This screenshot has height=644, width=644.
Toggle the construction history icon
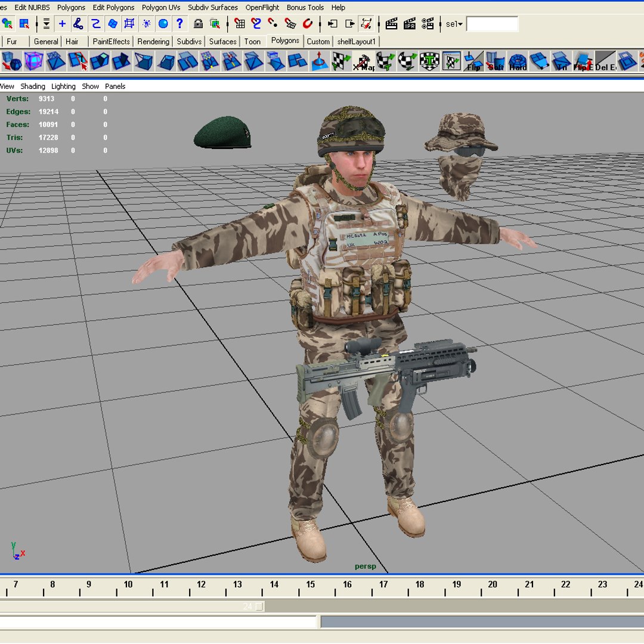coord(366,24)
